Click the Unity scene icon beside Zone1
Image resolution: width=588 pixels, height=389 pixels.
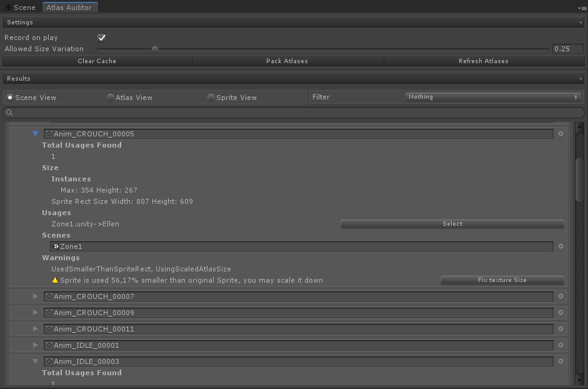pos(56,246)
